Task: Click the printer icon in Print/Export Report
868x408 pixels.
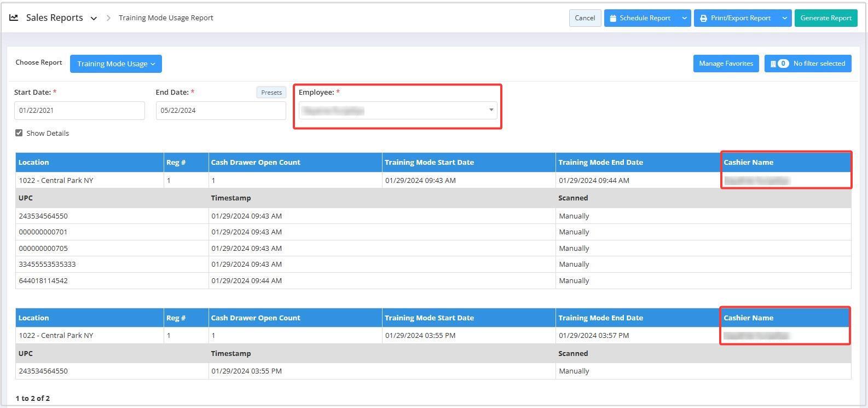Action: pyautogui.click(x=703, y=18)
